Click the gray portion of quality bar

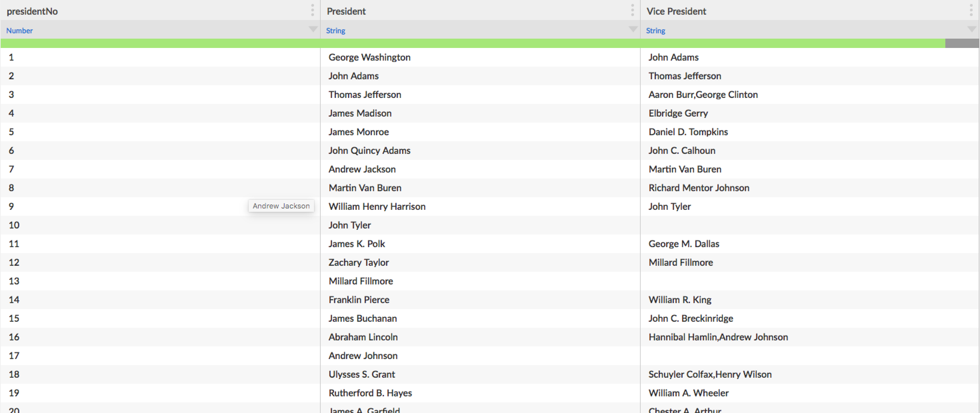(962, 43)
